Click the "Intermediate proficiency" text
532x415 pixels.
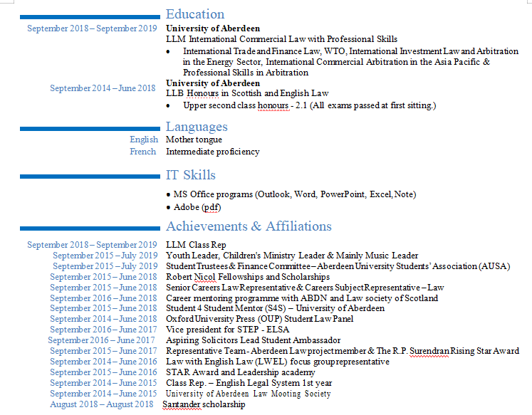[x=212, y=152]
